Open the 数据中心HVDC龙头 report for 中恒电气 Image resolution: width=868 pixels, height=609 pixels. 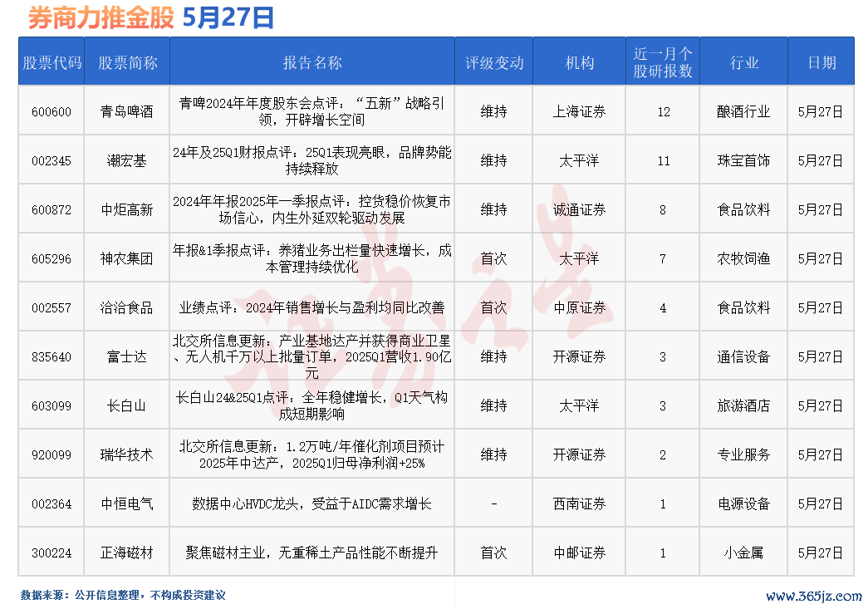click(x=311, y=503)
